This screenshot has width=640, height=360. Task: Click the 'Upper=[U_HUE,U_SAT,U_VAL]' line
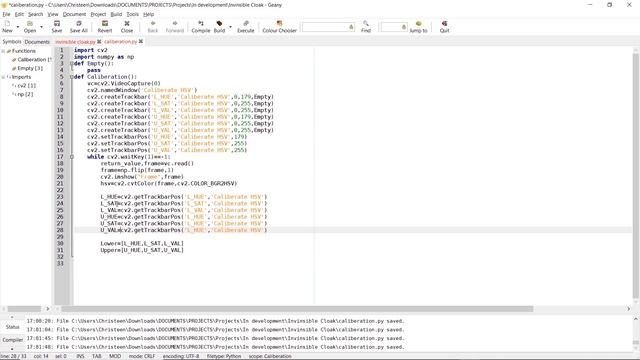[x=142, y=250]
